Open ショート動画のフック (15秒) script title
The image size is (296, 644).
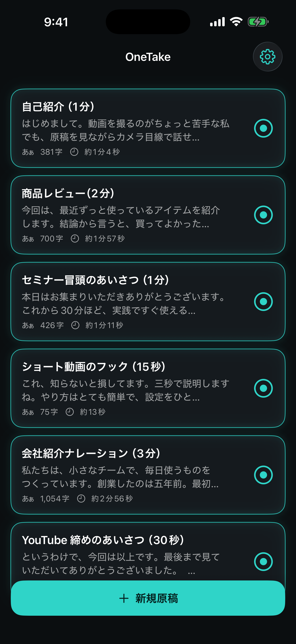click(94, 367)
